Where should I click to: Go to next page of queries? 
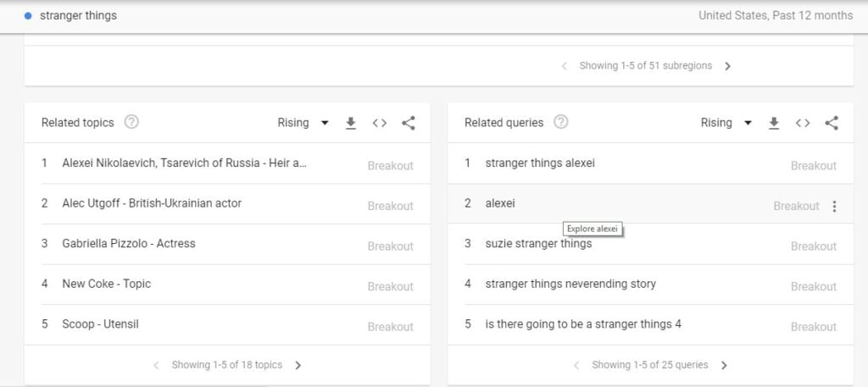(x=724, y=365)
